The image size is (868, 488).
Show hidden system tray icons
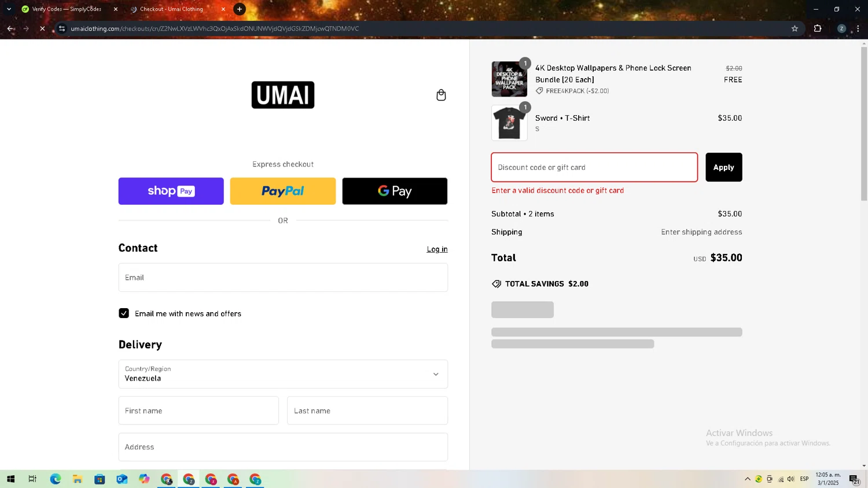(x=748, y=479)
